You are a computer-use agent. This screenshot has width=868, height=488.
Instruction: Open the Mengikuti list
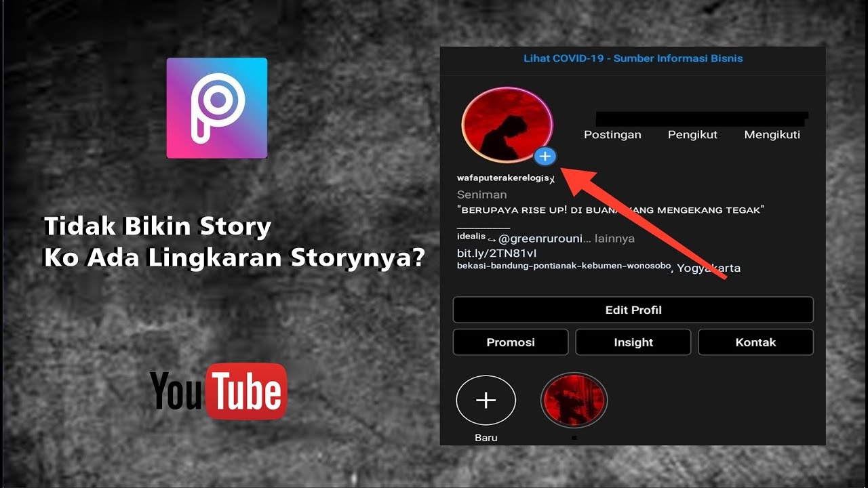[x=772, y=134]
